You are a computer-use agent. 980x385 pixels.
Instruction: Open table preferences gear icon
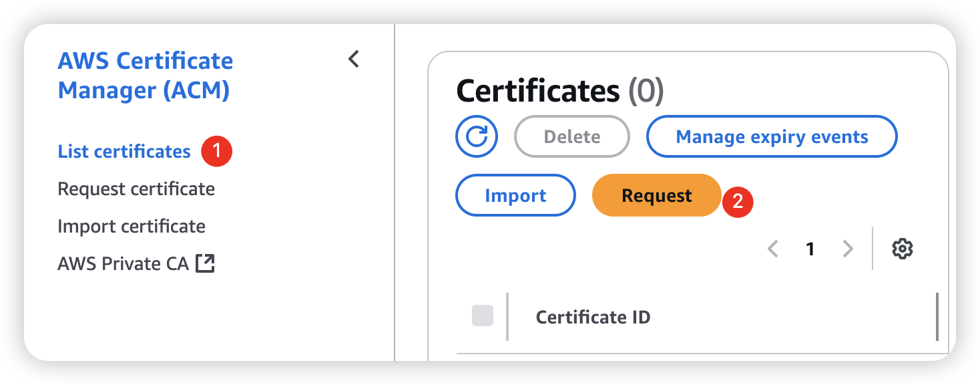point(902,249)
